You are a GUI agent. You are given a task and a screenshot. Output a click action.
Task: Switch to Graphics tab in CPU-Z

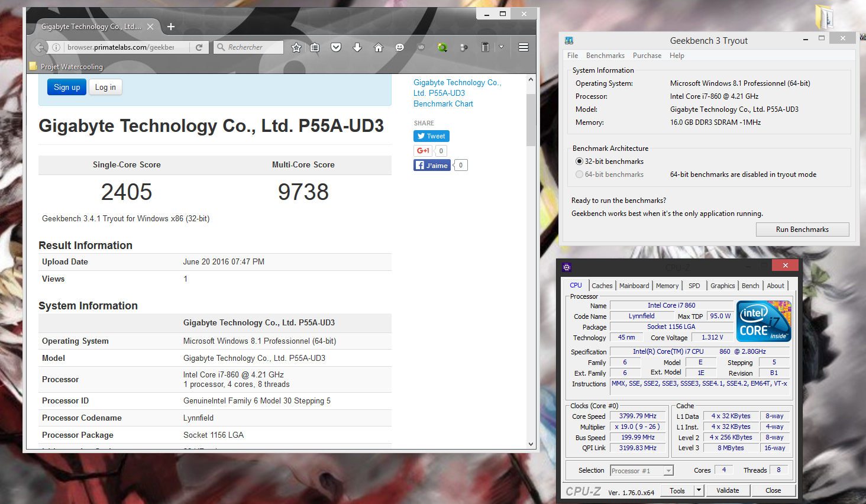(723, 286)
